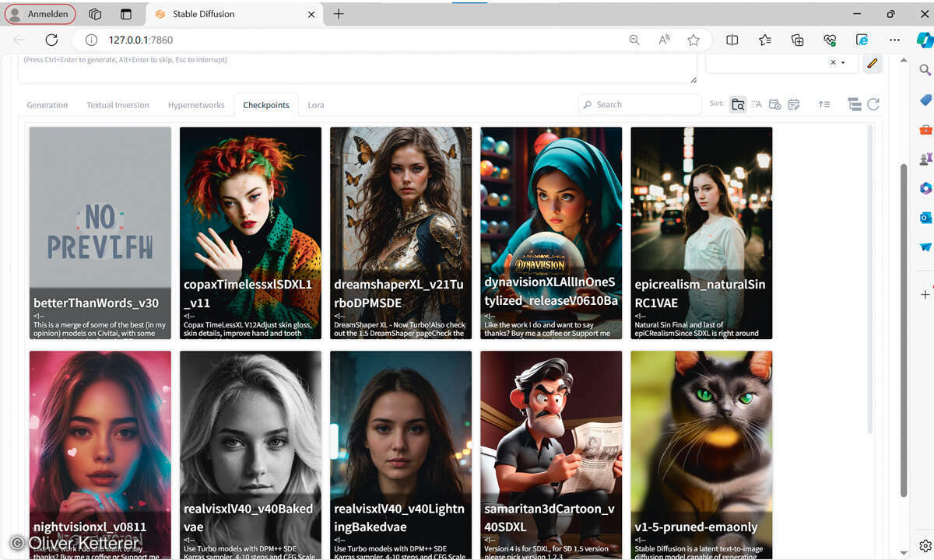The height and width of the screenshot is (560, 934).
Task: Switch to the Generation tab
Action: (47, 105)
